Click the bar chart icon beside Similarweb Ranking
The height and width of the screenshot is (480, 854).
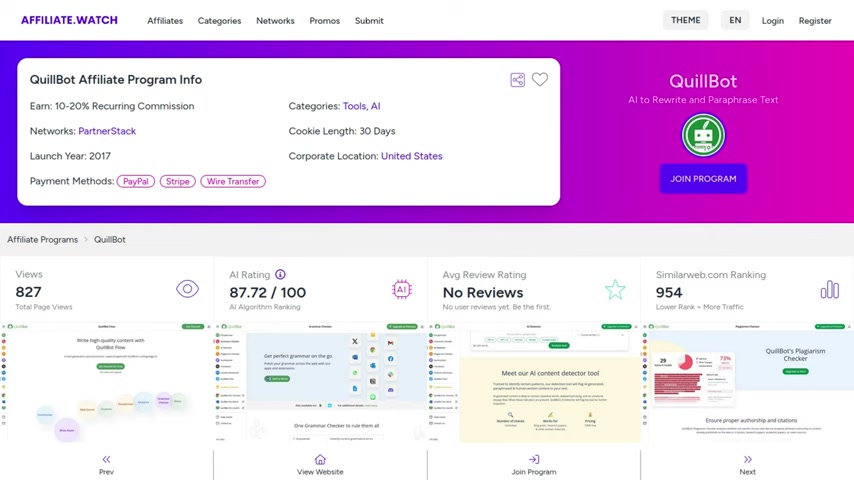(829, 289)
